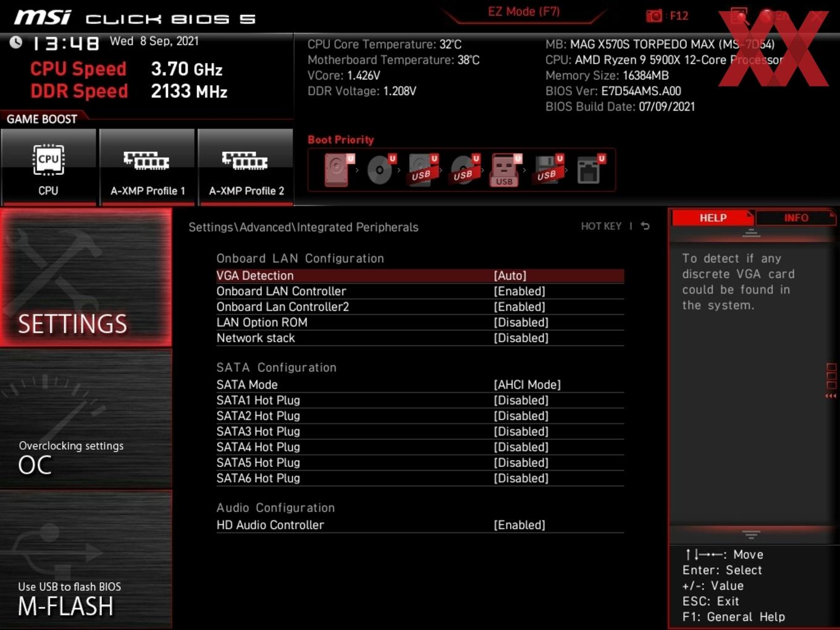Click the VCore: 1.426V reading

tap(343, 75)
